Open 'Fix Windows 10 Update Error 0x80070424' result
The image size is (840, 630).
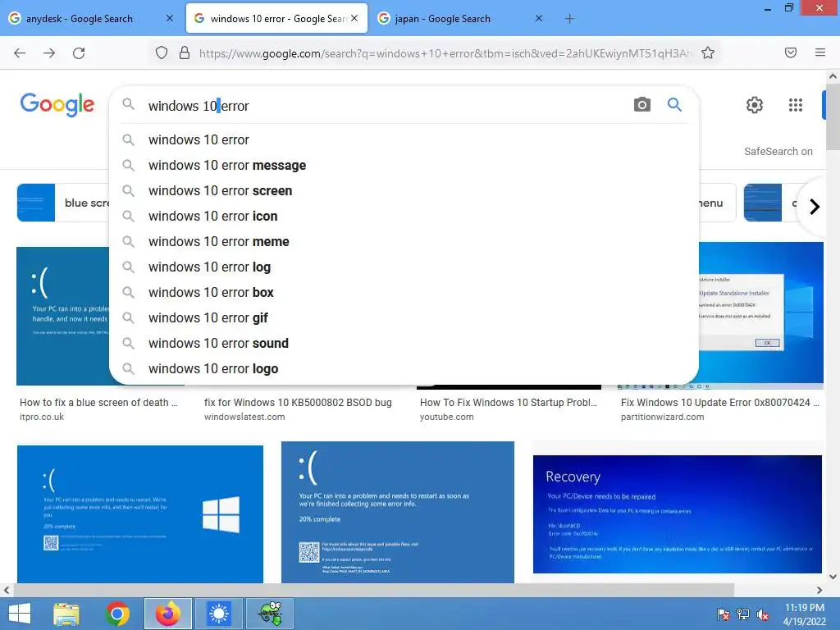coord(720,402)
